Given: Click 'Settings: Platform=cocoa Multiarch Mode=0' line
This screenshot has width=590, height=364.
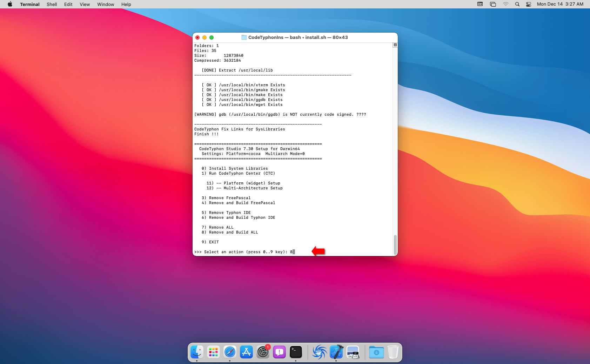Looking at the screenshot, I should [253, 154].
